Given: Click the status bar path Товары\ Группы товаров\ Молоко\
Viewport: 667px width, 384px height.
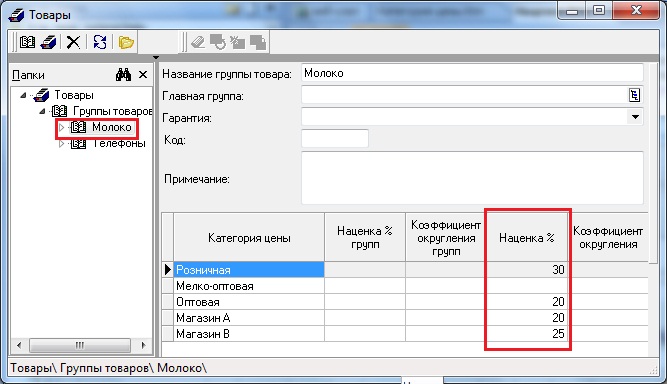Looking at the screenshot, I should (108, 368).
